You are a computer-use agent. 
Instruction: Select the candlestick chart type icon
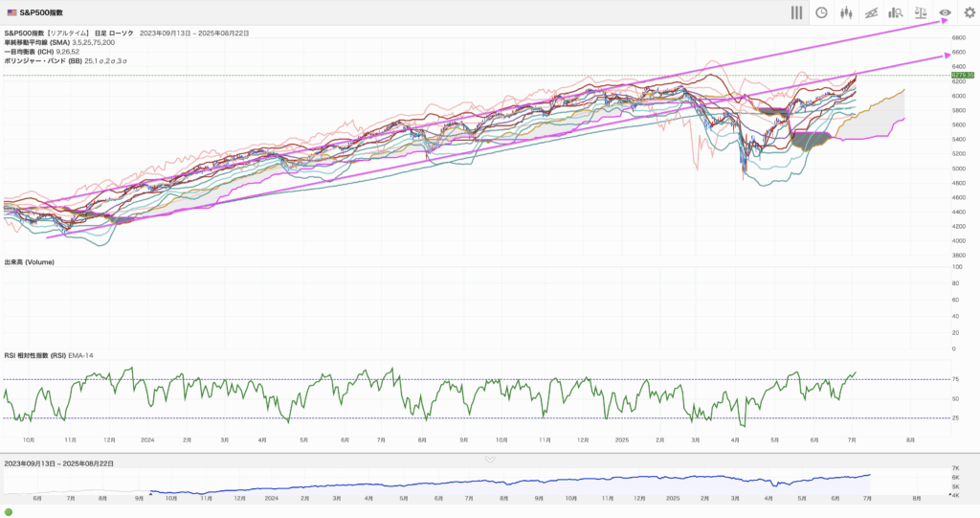point(846,12)
